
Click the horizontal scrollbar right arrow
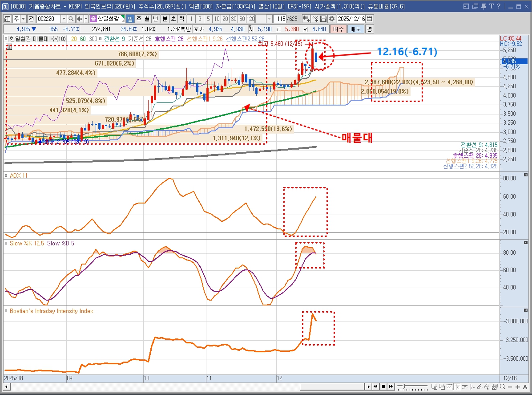click(368, 387)
